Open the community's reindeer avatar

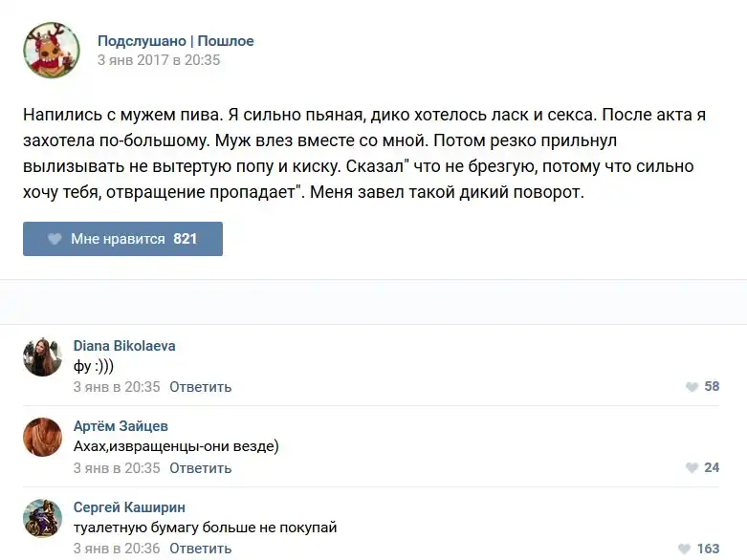(52, 50)
